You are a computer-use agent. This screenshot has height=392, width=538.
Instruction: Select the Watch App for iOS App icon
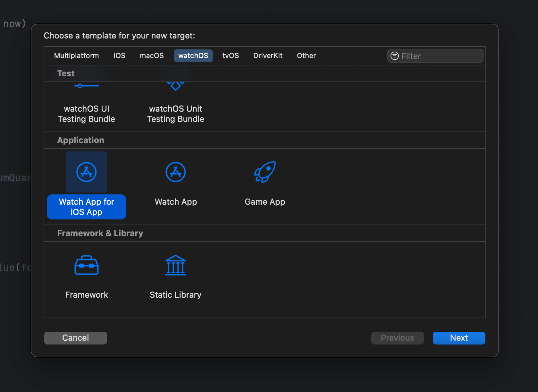(87, 172)
